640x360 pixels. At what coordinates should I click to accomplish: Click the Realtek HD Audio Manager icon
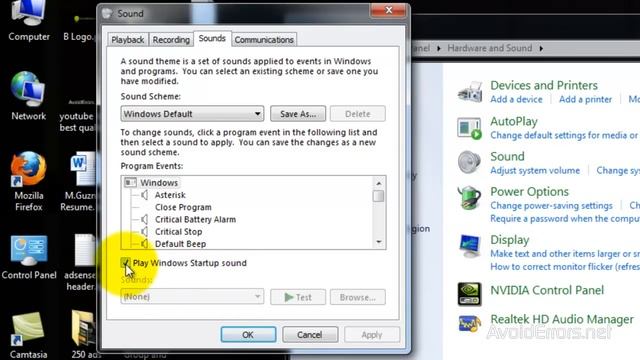pyautogui.click(x=469, y=324)
